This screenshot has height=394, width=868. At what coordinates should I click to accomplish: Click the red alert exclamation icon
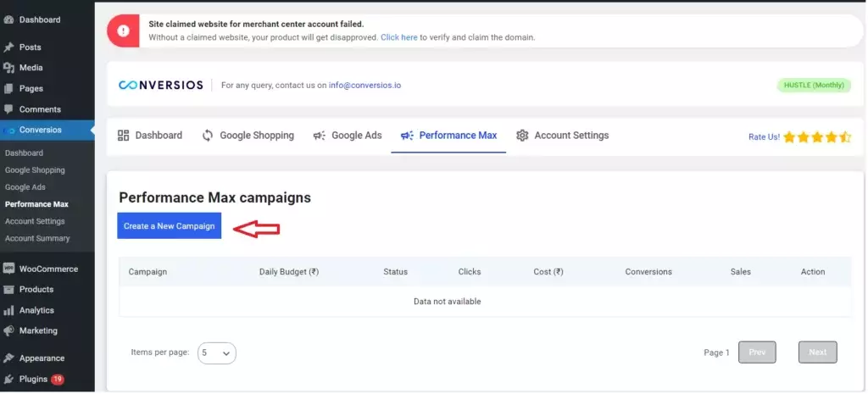point(124,31)
